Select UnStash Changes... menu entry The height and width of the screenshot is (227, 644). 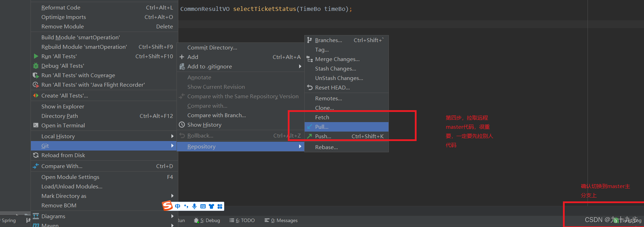tap(346, 78)
